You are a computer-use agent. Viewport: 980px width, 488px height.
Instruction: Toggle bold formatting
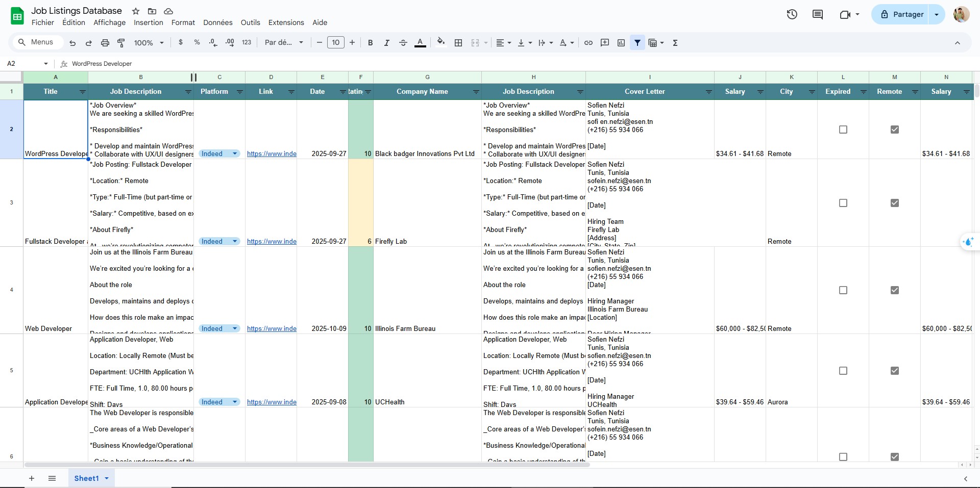point(371,43)
